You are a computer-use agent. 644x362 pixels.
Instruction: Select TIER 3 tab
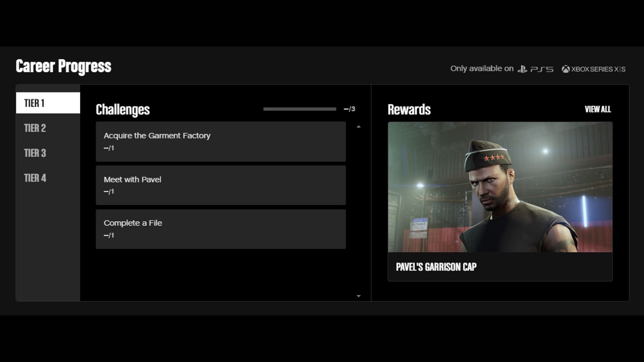click(x=35, y=153)
